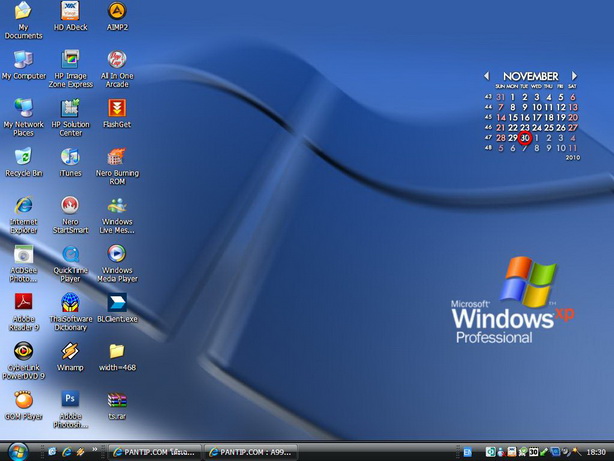Open the Recycle Bin icon
The image size is (614, 461).
click(x=23, y=157)
